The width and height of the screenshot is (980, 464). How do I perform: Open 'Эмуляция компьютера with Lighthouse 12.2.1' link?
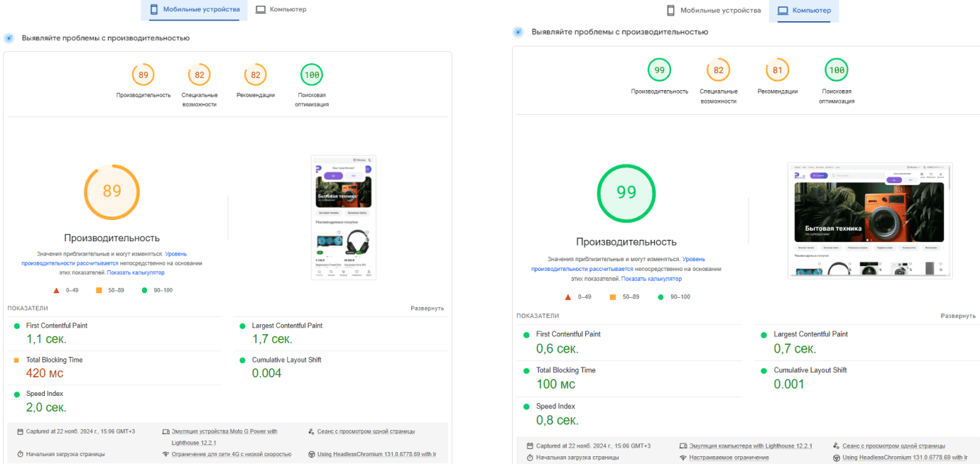pyautogui.click(x=751, y=446)
